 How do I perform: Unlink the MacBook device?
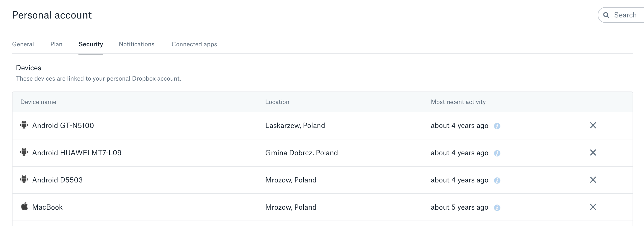[593, 207]
